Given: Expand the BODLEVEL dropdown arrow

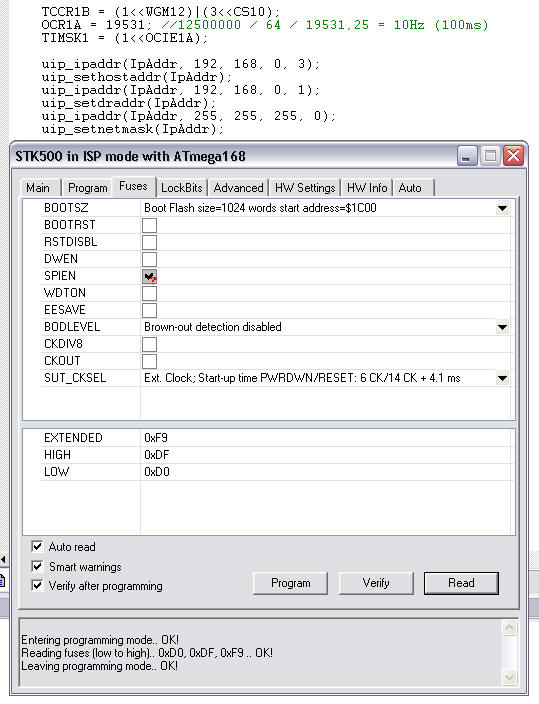Looking at the screenshot, I should coord(503,327).
